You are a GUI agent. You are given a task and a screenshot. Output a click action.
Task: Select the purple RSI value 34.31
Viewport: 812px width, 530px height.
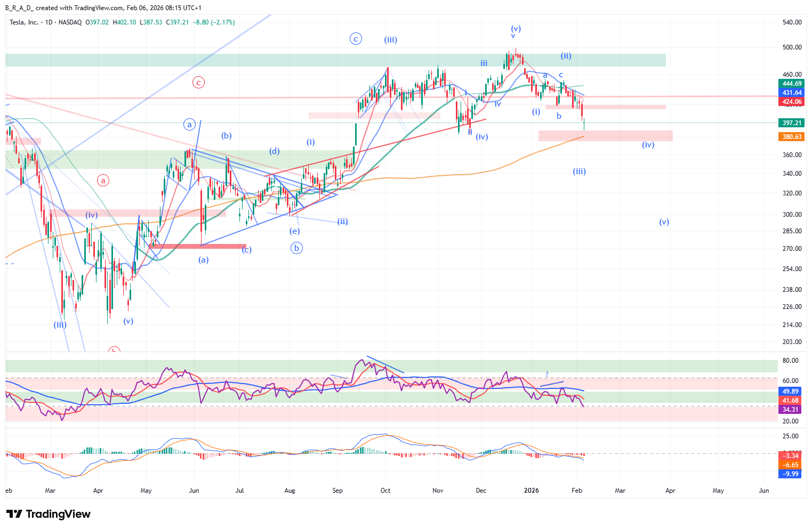coord(790,410)
